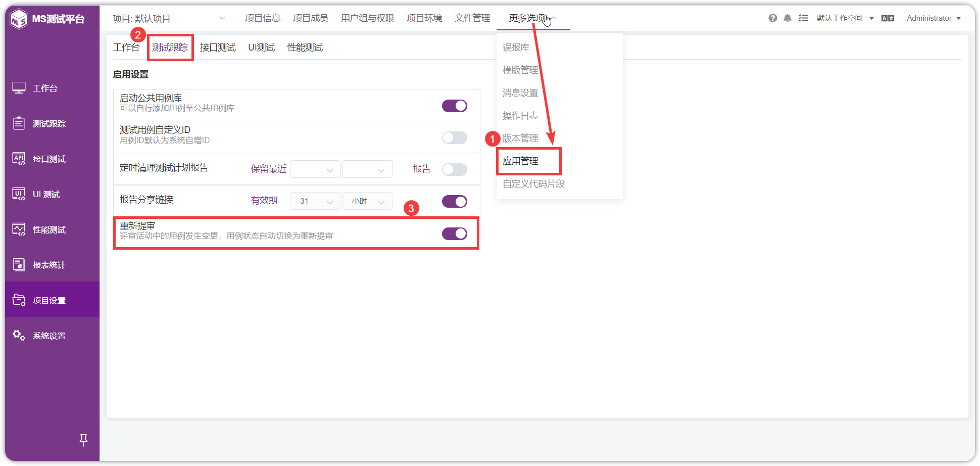Click the language switch icon

click(x=888, y=18)
